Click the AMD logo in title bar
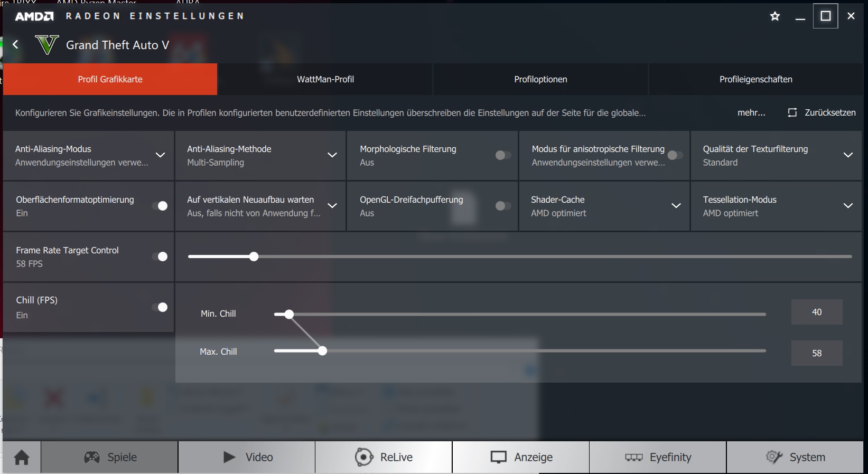The image size is (868, 474). (x=34, y=16)
